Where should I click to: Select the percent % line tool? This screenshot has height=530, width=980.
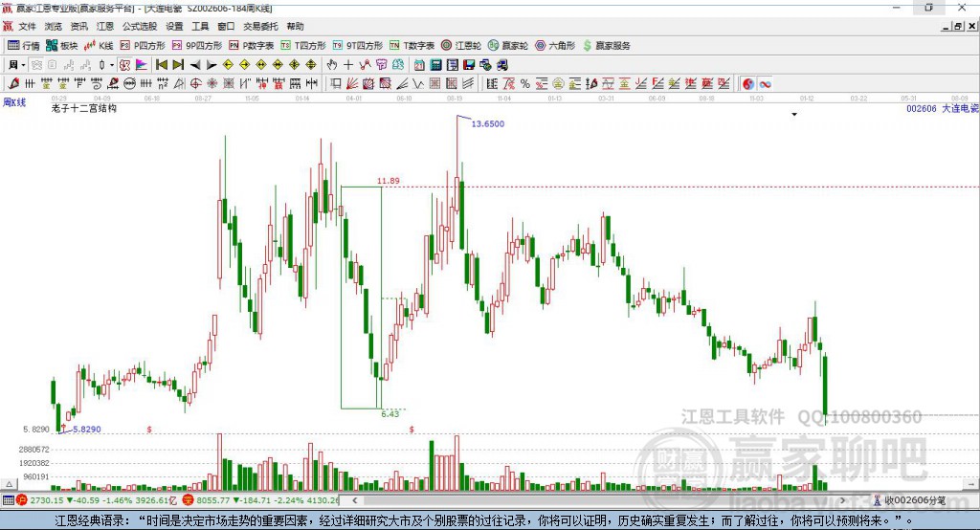[525, 84]
